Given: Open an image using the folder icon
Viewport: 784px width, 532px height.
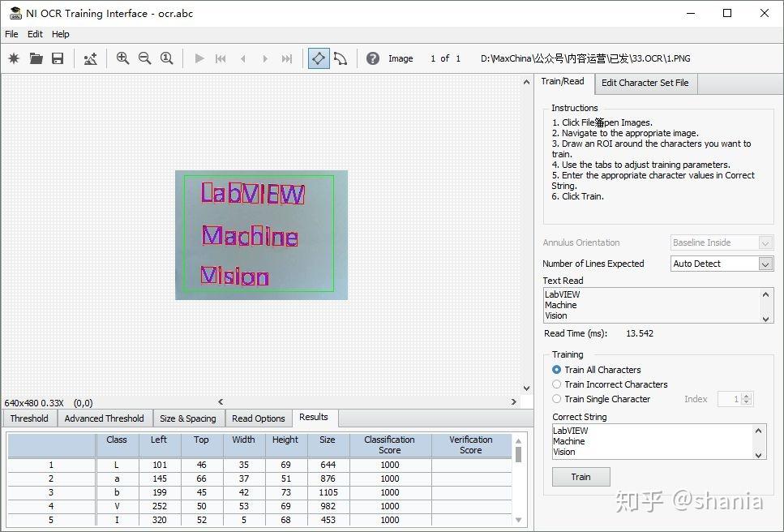Looking at the screenshot, I should 36,58.
